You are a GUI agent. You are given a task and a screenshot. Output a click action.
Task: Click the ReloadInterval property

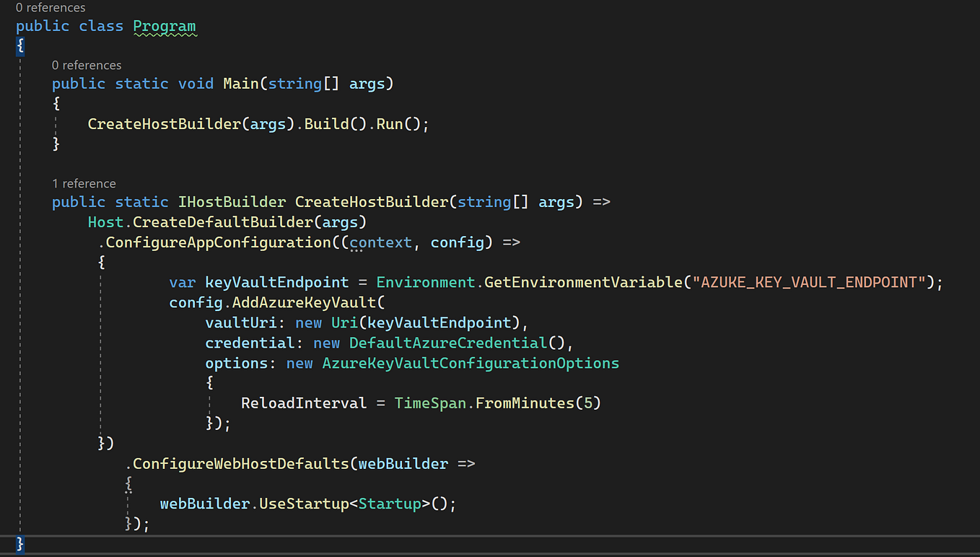pos(303,403)
